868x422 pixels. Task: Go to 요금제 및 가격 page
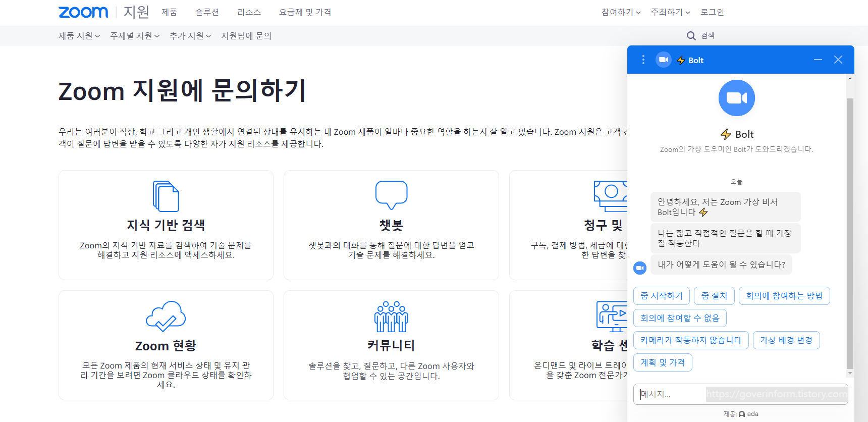[x=305, y=12]
